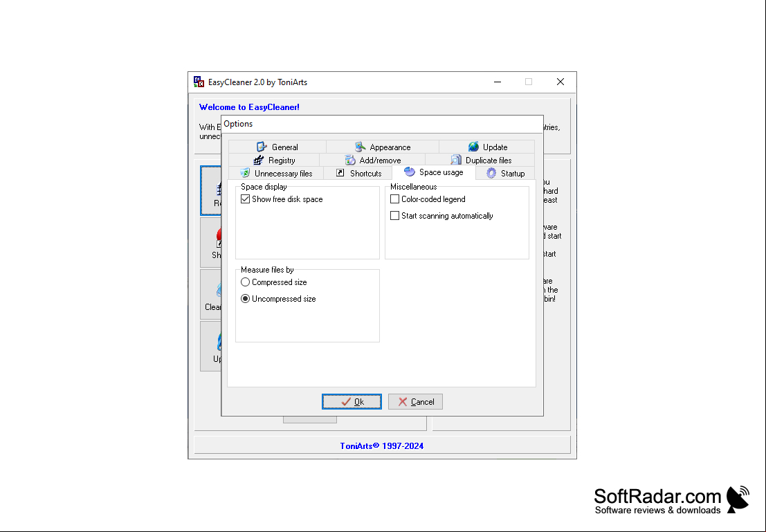
Task: Select Compressed size radio option
Action: (x=245, y=282)
